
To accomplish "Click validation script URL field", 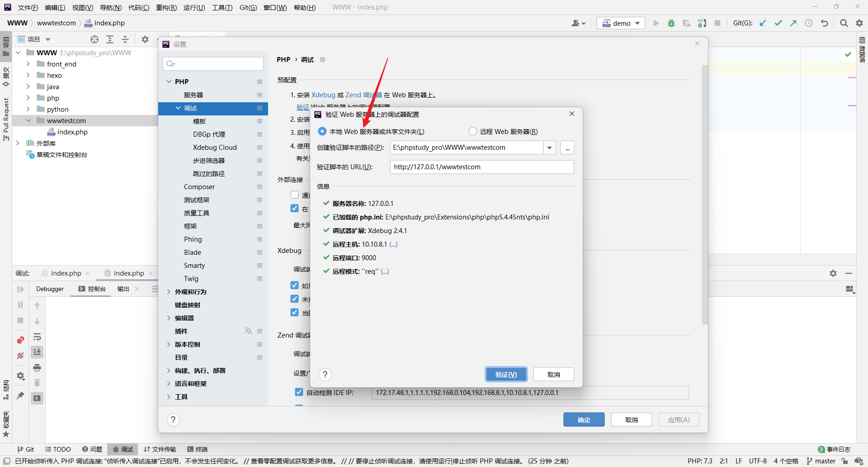I will click(x=482, y=167).
